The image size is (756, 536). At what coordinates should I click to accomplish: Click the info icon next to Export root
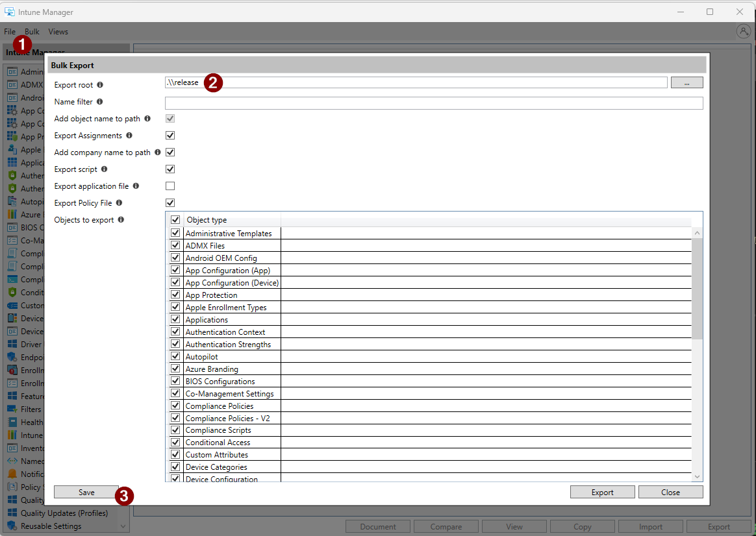[x=100, y=85]
